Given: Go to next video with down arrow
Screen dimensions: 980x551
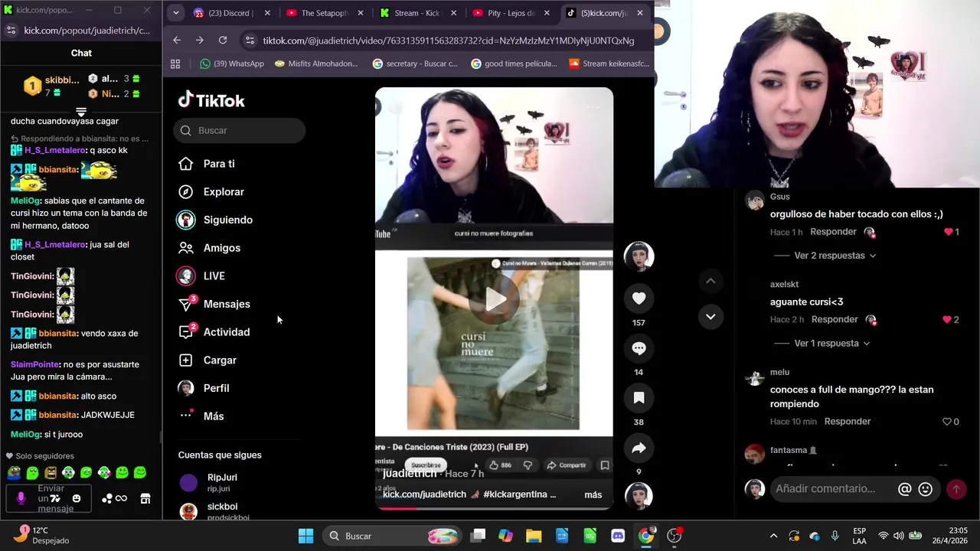Looking at the screenshot, I should coord(710,316).
